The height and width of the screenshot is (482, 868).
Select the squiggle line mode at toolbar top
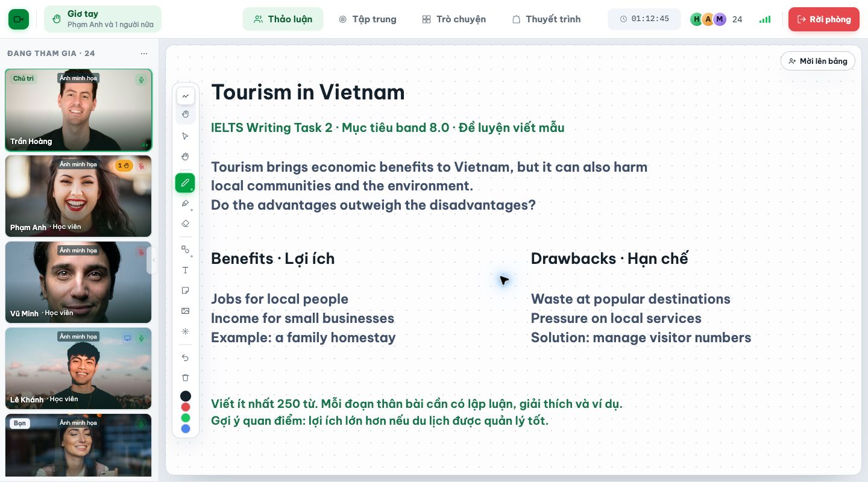point(185,96)
